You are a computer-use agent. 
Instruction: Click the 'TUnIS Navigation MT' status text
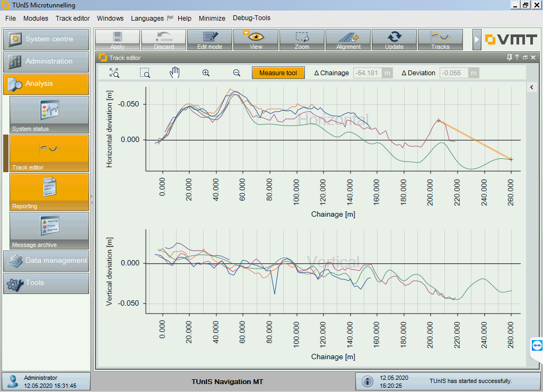pyautogui.click(x=227, y=381)
